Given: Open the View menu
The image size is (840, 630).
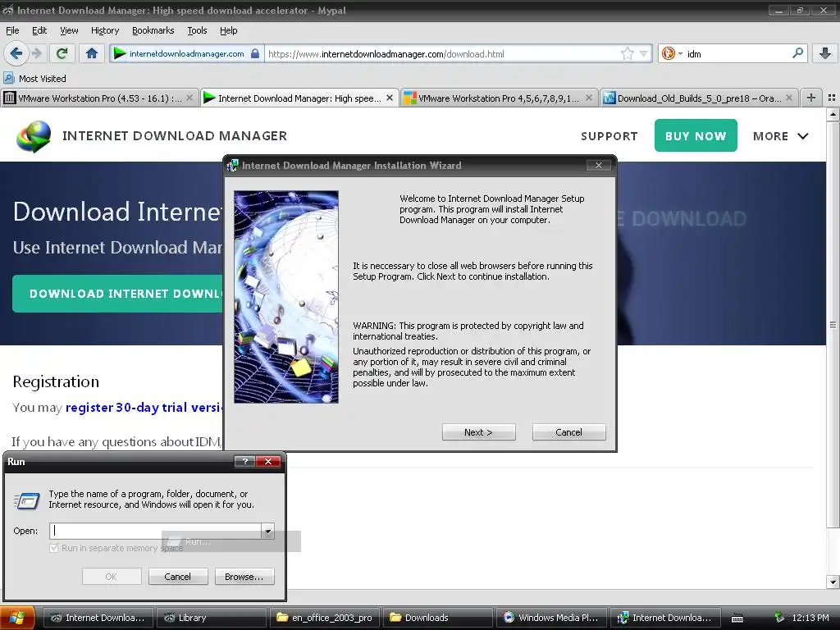Looking at the screenshot, I should [69, 30].
